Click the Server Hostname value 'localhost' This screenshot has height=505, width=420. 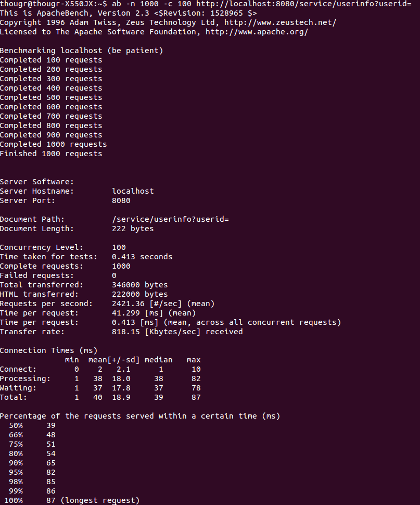[133, 191]
